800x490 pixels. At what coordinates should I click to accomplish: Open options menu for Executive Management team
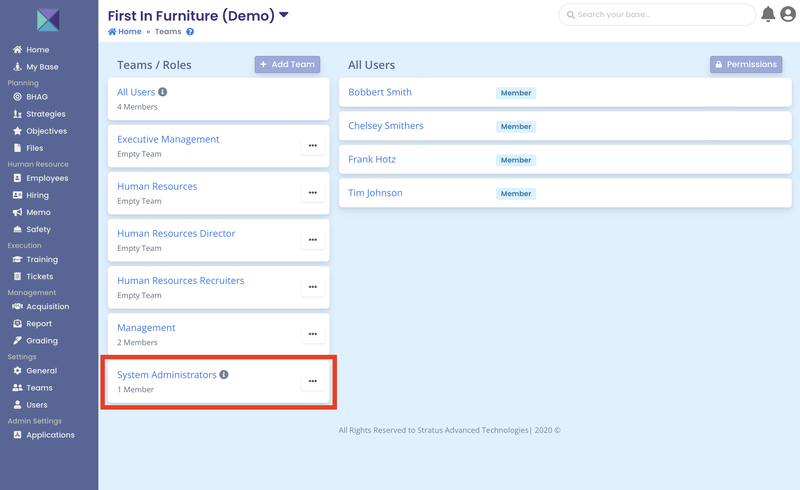(x=312, y=146)
